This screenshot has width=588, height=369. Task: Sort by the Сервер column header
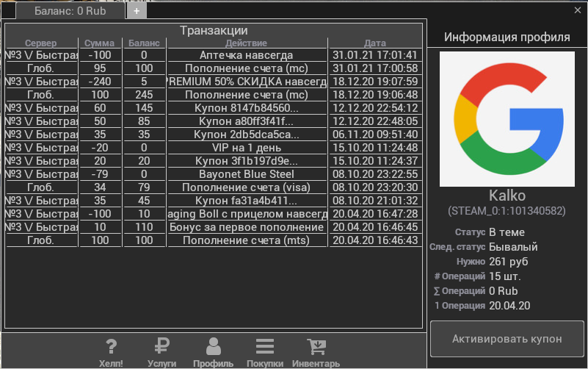click(40, 43)
